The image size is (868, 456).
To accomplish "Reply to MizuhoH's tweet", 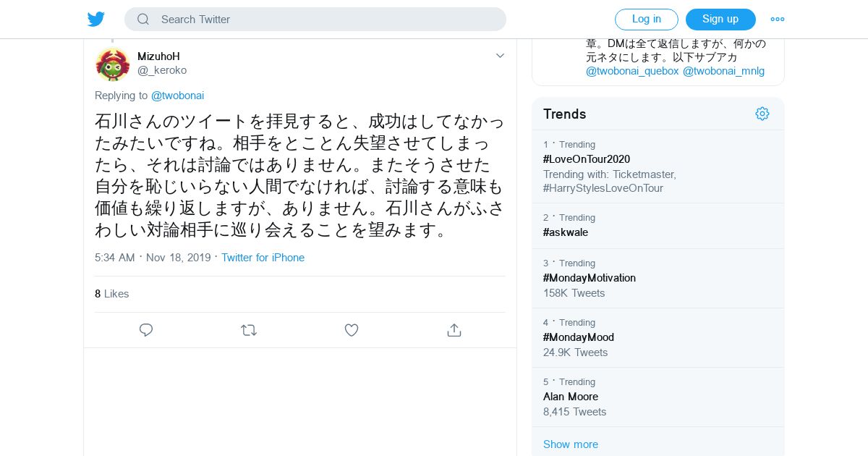I will pyautogui.click(x=146, y=330).
